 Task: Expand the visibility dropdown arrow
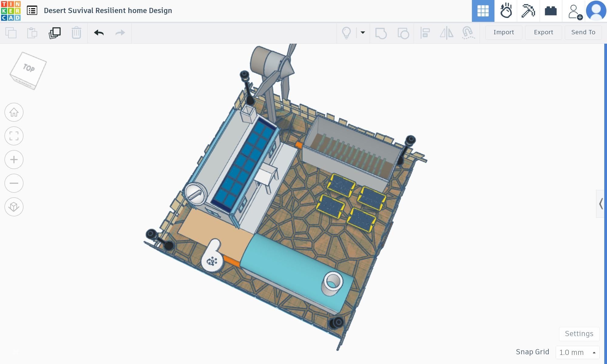(363, 32)
